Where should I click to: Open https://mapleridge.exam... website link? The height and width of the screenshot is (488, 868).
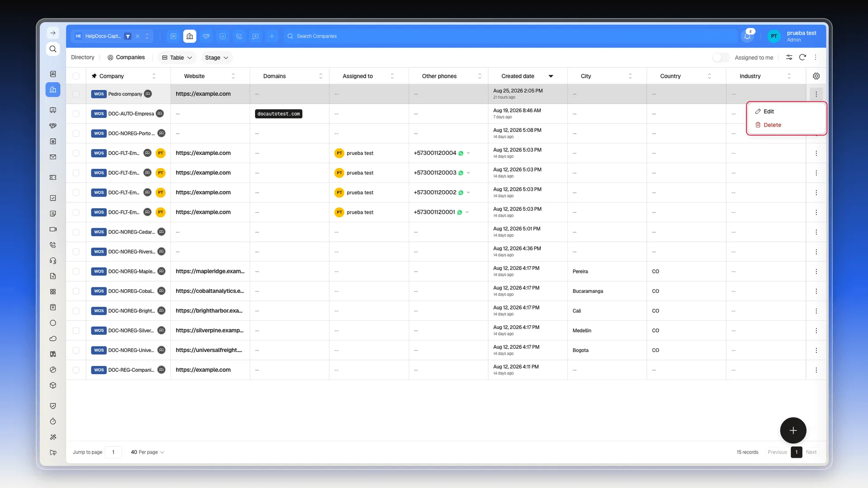[210, 272]
